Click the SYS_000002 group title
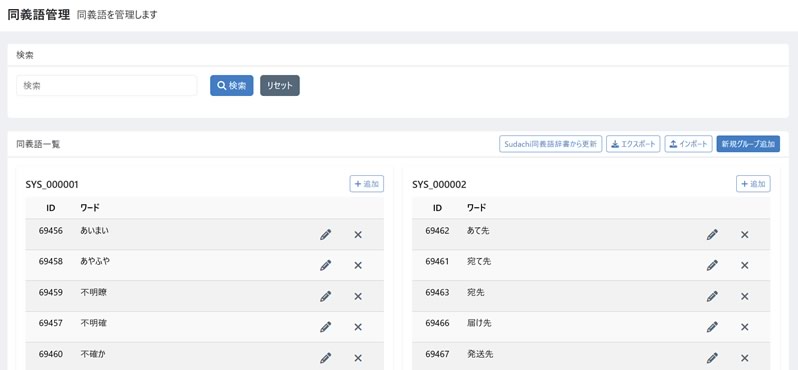The image size is (798, 370). coord(439,184)
